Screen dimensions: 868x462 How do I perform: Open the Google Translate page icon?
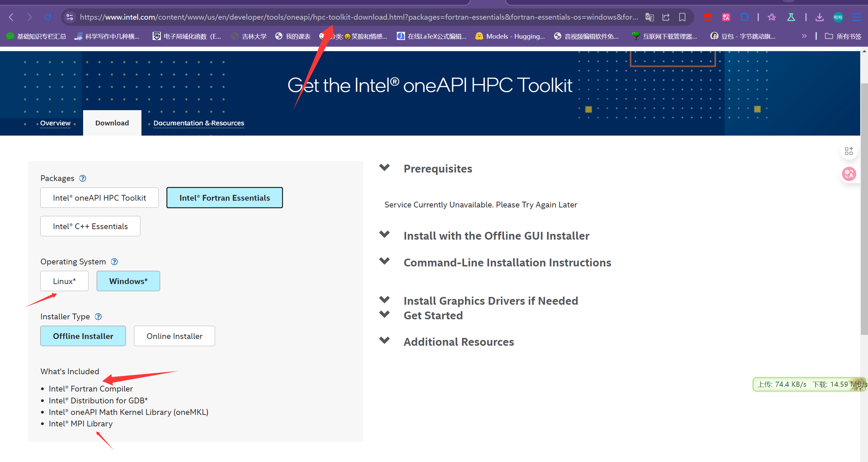pyautogui.click(x=650, y=17)
